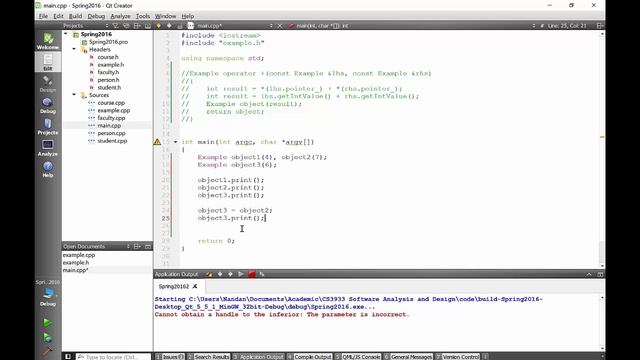
Task: Start debugging with the run-debug icon
Action: (x=47, y=337)
